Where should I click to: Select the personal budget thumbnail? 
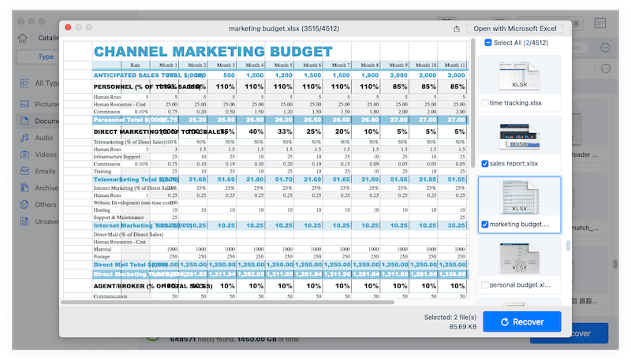point(519,258)
